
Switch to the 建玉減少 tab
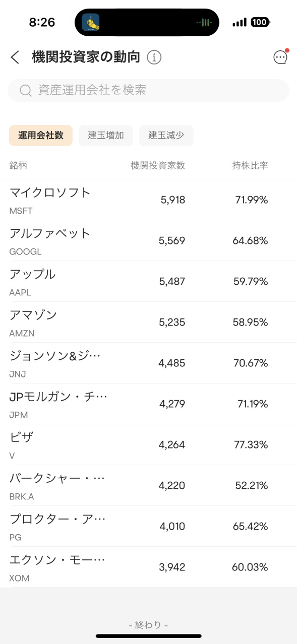pyautogui.click(x=166, y=136)
